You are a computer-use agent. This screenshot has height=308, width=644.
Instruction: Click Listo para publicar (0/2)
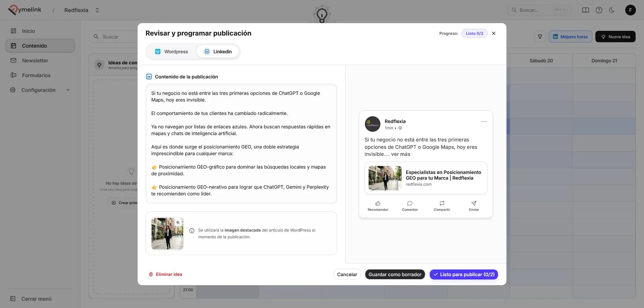point(464,274)
